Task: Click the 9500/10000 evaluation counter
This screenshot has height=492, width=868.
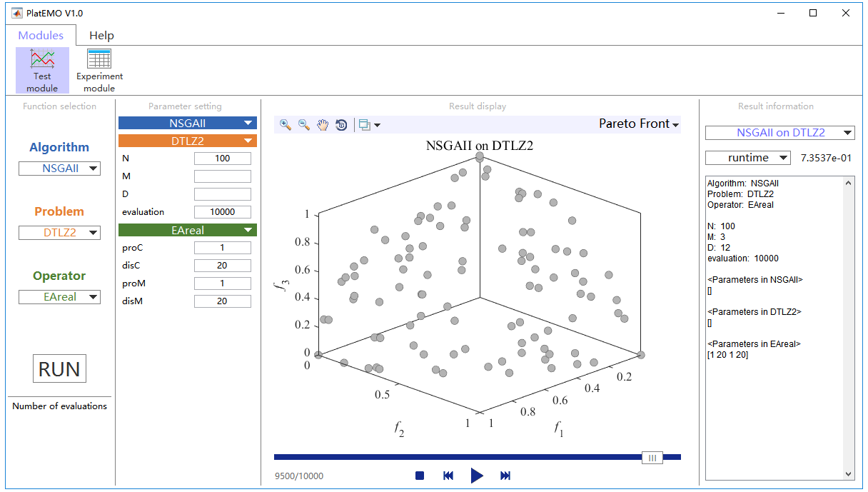Action: point(299,476)
